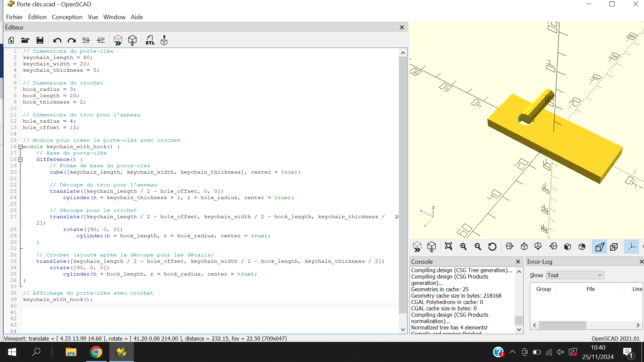This screenshot has width=644, height=362.
Task: Render the design from the editor toolbar
Action: coord(132,40)
